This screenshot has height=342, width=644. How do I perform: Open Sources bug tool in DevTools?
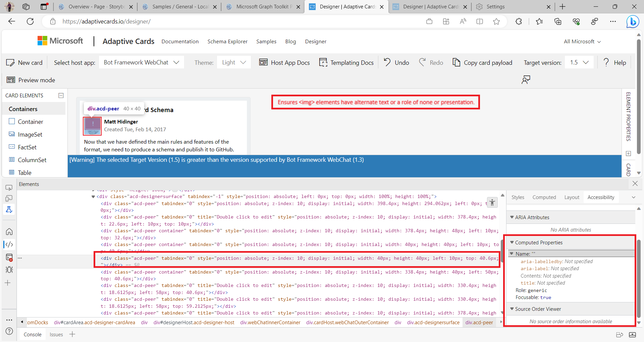coord(9,270)
